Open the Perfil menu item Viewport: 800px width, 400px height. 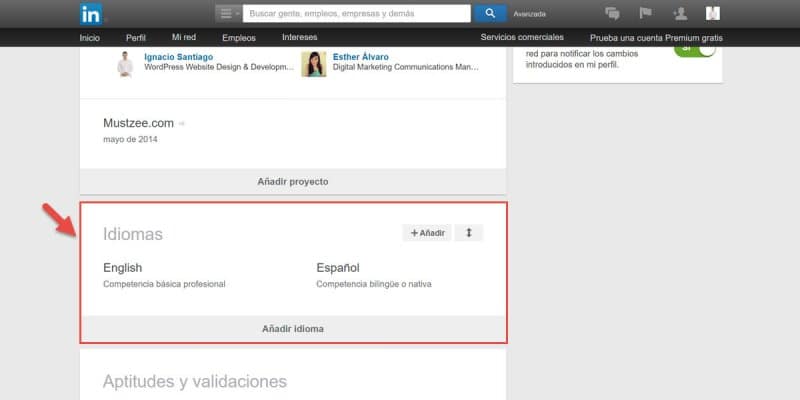point(136,38)
